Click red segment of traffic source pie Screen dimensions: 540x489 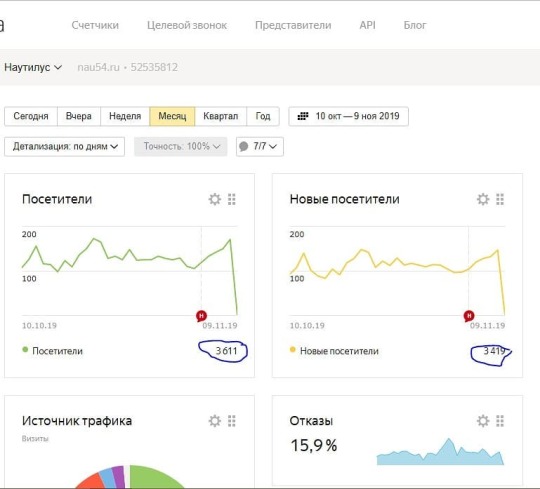pos(91,481)
